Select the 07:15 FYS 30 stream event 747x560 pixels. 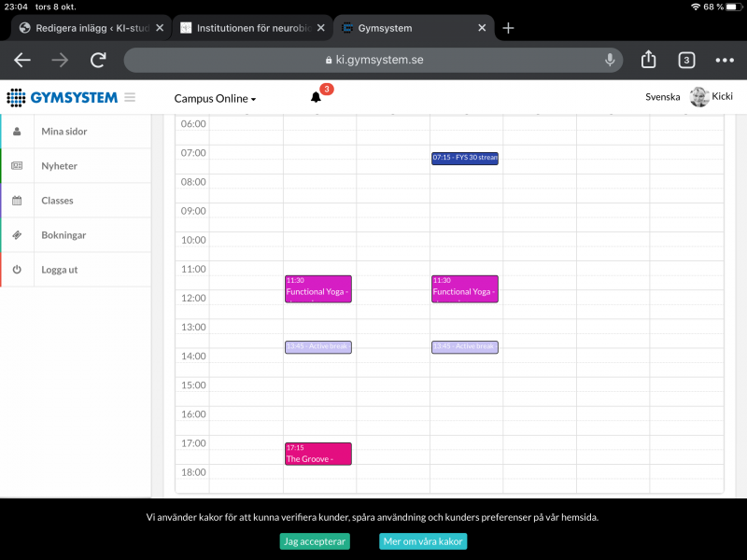point(465,159)
